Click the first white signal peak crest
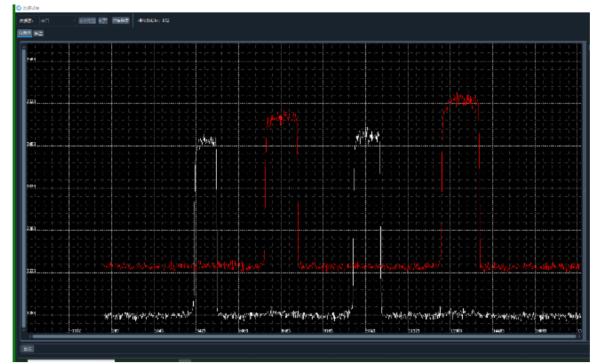This screenshot has height=364, width=605. [x=207, y=141]
